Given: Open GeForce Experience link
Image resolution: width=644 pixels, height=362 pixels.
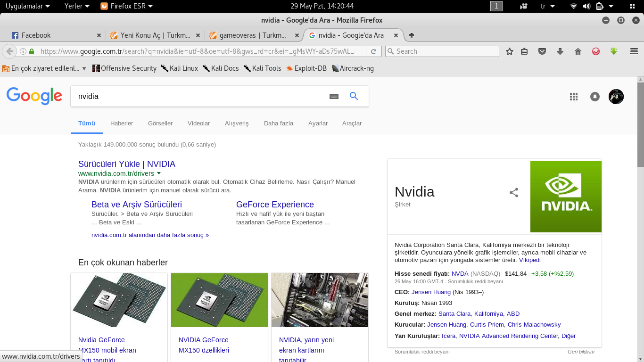Looking at the screenshot, I should pos(275,205).
